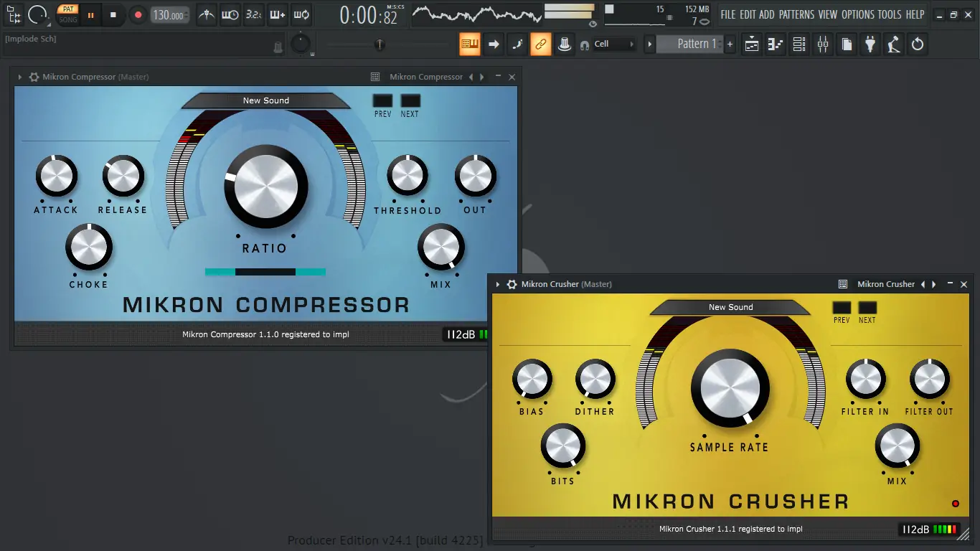Open the Piano roll from the toolbar
Image resolution: width=980 pixels, height=551 pixels.
click(x=776, y=44)
